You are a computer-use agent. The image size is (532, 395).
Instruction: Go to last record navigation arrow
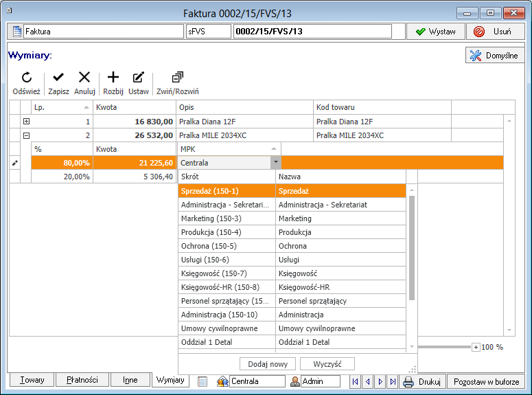[393, 381]
